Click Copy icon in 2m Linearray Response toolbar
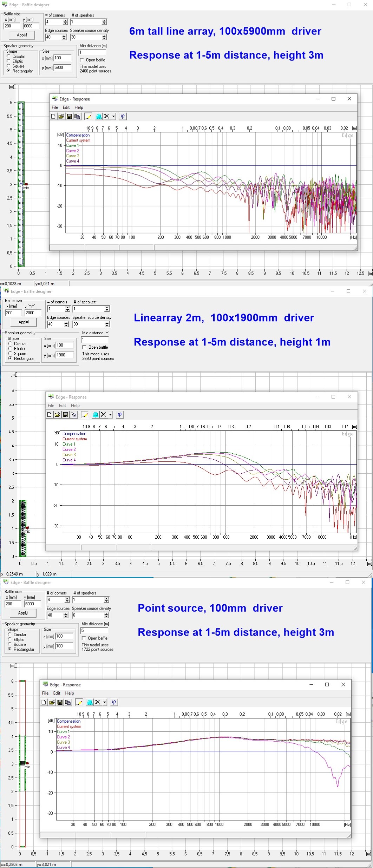Screen dimensions: 373x868 tap(73, 414)
